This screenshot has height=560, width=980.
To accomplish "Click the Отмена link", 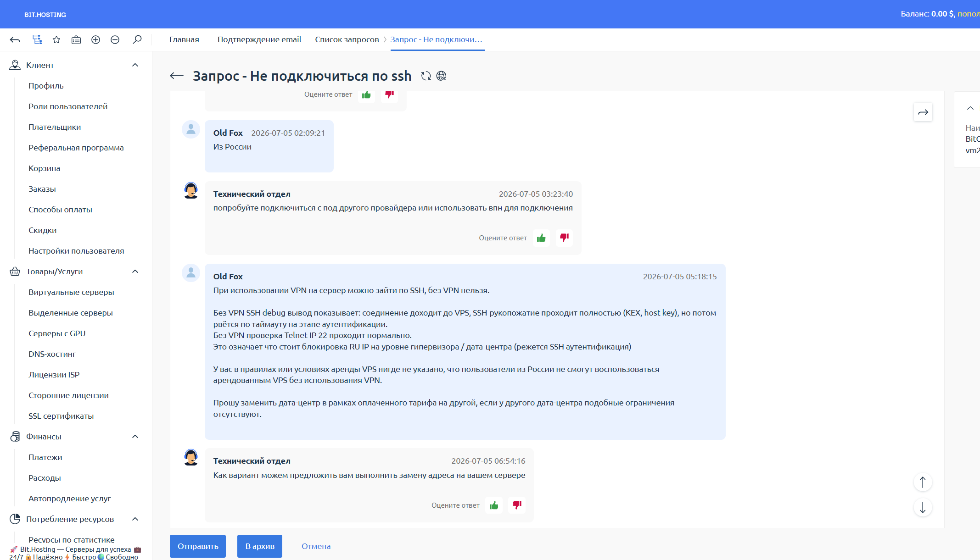I will point(316,546).
